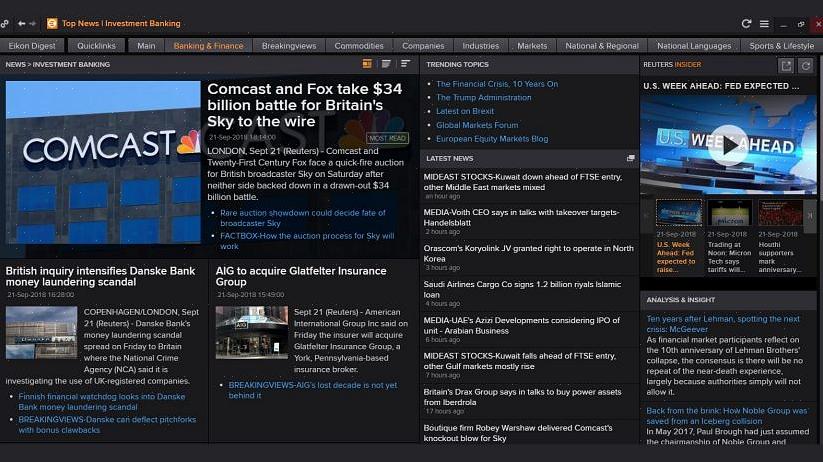Open the Markets tab
This screenshot has width=823, height=462.
click(x=532, y=46)
